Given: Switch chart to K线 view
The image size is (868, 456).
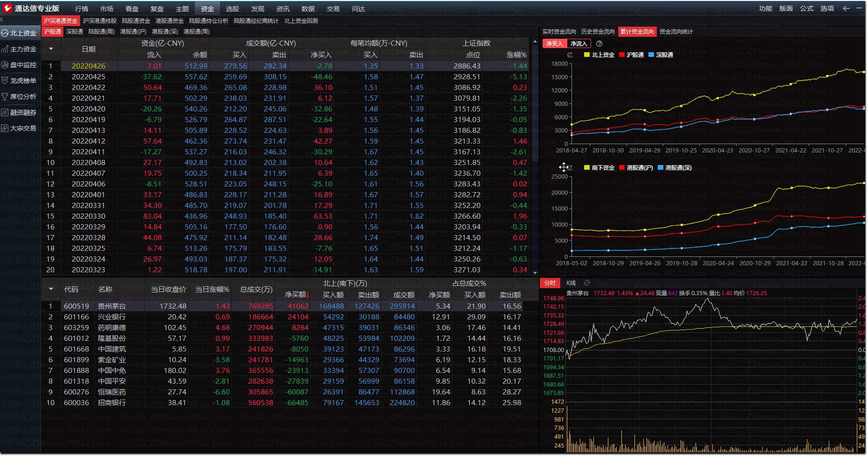Looking at the screenshot, I should pyautogui.click(x=571, y=283).
